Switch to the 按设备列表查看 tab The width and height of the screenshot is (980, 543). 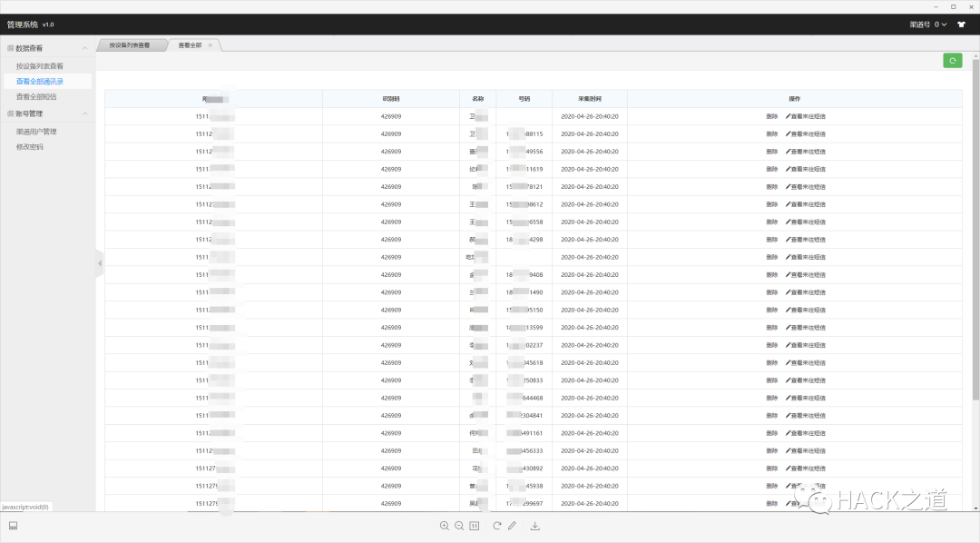(x=130, y=45)
